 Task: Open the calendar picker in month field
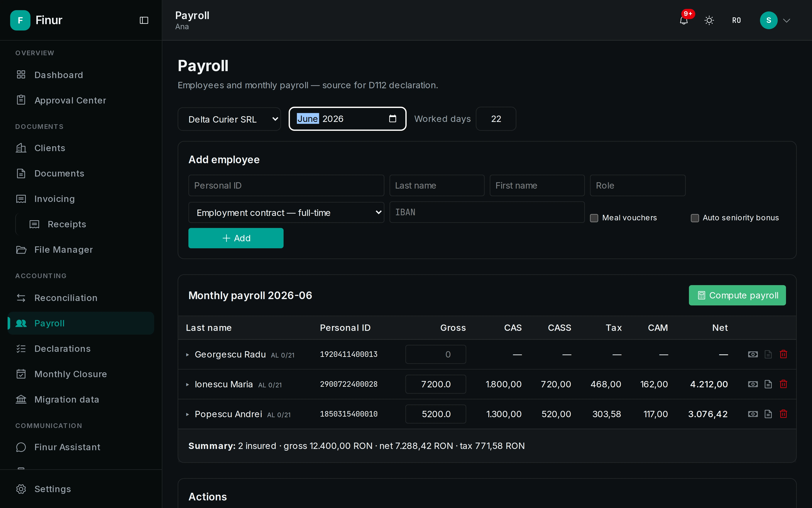click(x=393, y=119)
